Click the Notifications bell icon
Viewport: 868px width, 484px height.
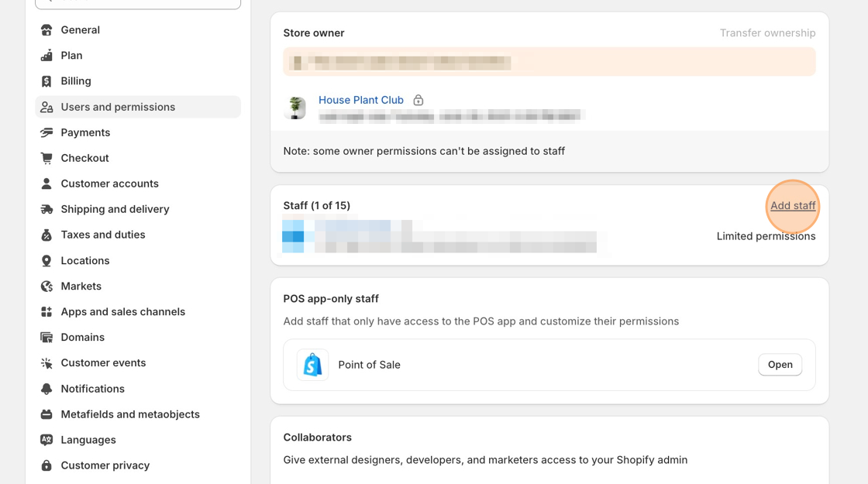[46, 389]
